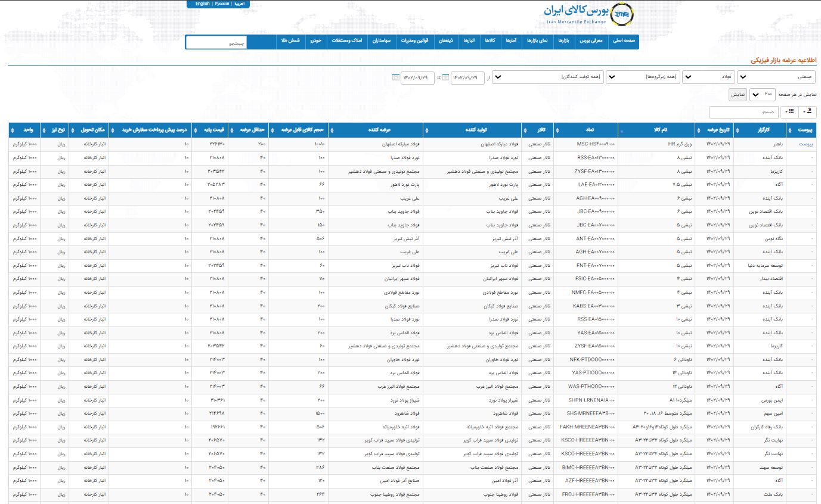Viewport: 821px width, 504px height.
Task: Open the 'از' from-date calendar picker
Action: (446, 77)
